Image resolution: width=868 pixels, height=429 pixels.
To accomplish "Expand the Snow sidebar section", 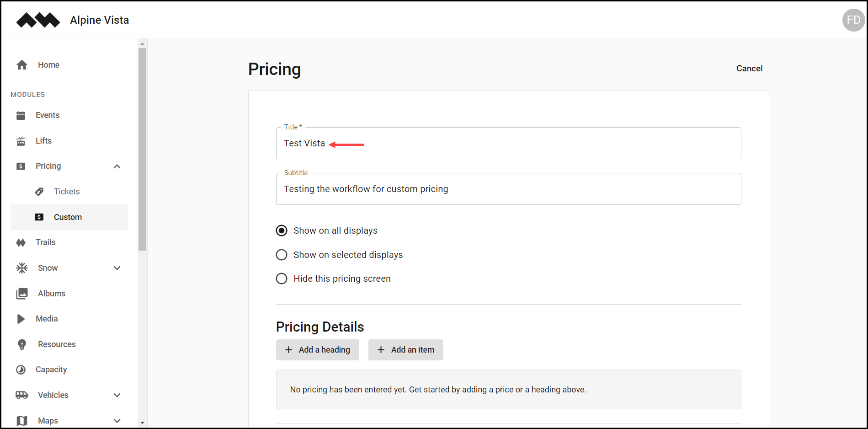I will 117,268.
